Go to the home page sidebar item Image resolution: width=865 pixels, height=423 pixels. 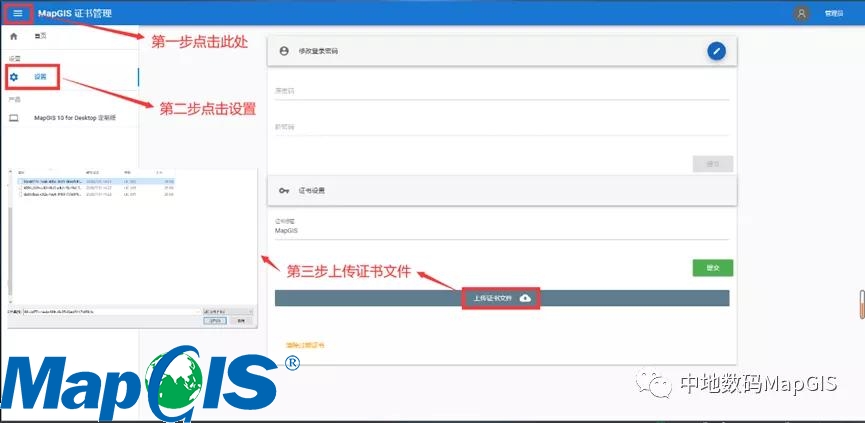click(69, 36)
